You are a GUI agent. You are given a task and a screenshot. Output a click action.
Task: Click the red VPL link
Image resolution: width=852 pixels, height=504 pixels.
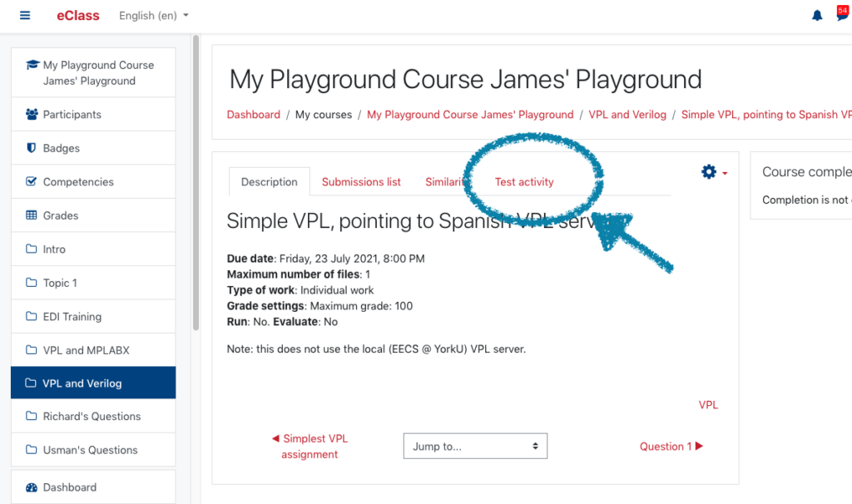click(x=708, y=404)
